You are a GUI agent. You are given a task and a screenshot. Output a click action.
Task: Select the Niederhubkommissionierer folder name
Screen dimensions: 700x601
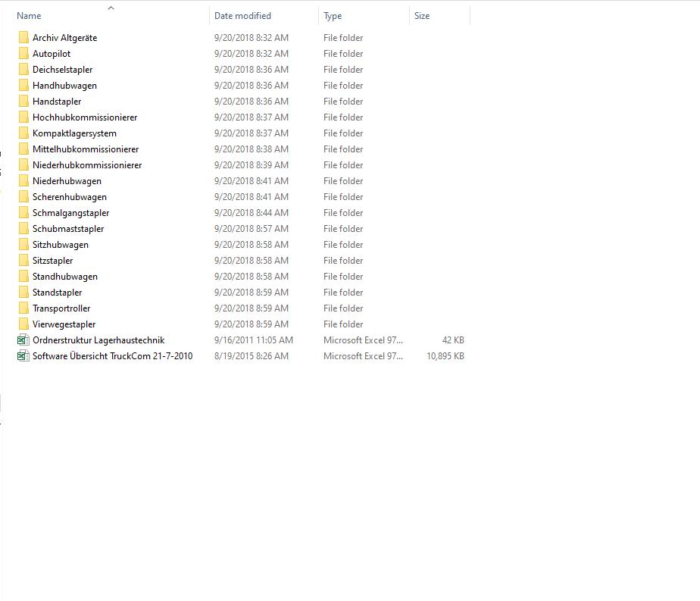click(x=87, y=164)
